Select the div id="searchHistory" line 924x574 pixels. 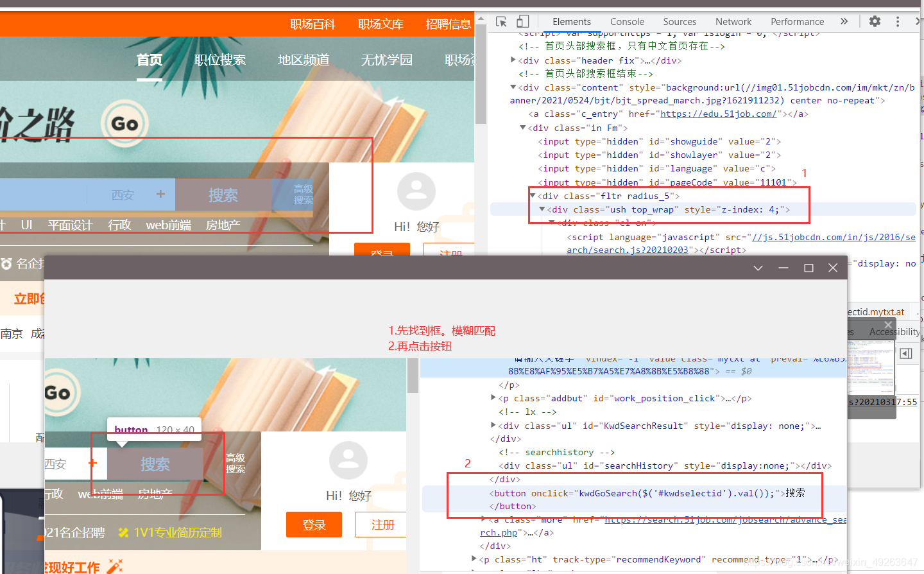tap(666, 466)
